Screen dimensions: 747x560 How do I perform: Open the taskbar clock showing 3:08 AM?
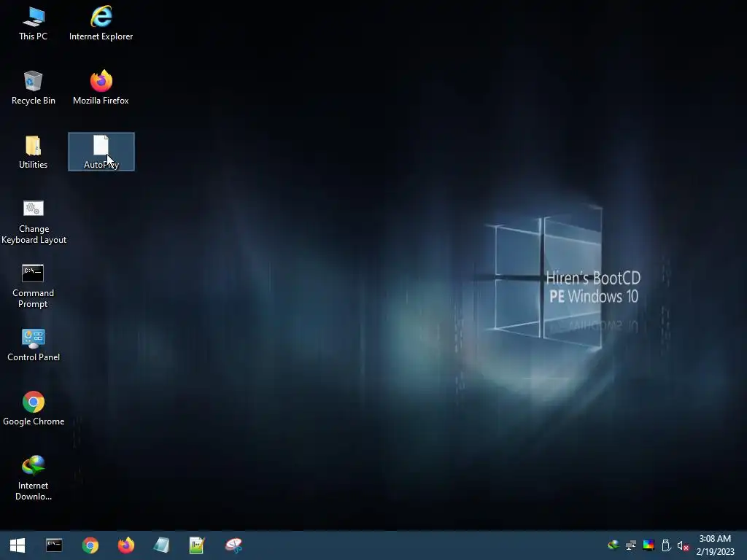pyautogui.click(x=715, y=545)
